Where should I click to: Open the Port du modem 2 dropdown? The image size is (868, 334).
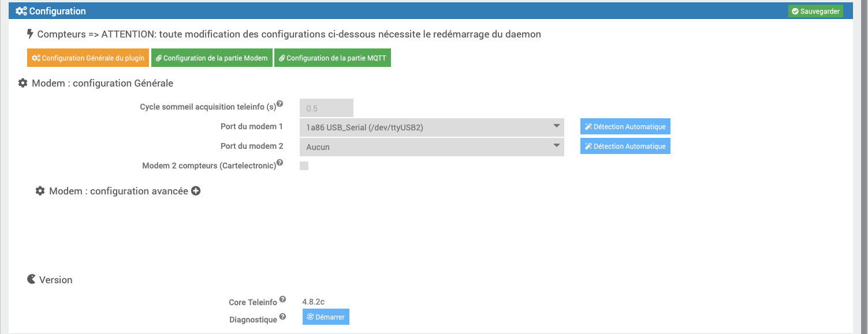(x=431, y=147)
